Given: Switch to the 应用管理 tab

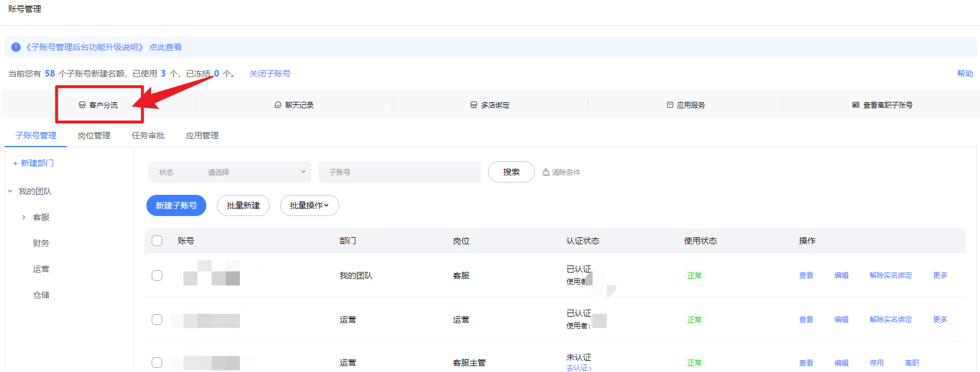Looking at the screenshot, I should (x=202, y=135).
